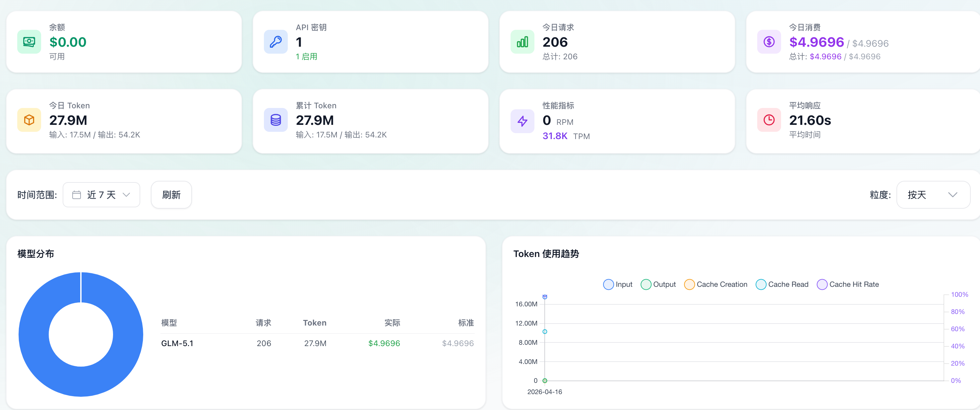
Task: Click the Token column header
Action: tap(314, 323)
